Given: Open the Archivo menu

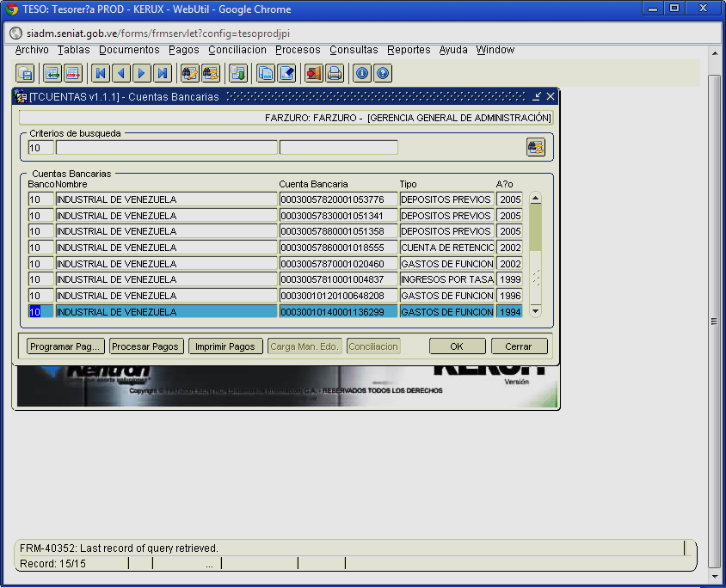Looking at the screenshot, I should tap(32, 50).
